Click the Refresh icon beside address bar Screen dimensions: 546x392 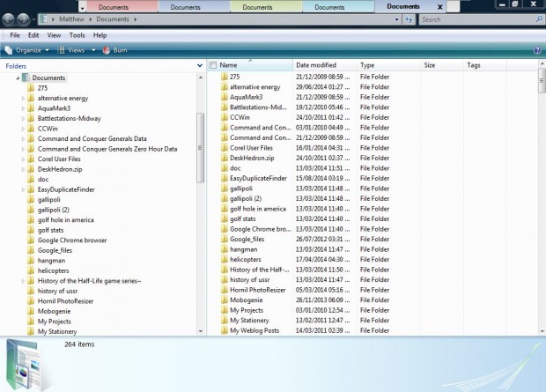[409, 19]
